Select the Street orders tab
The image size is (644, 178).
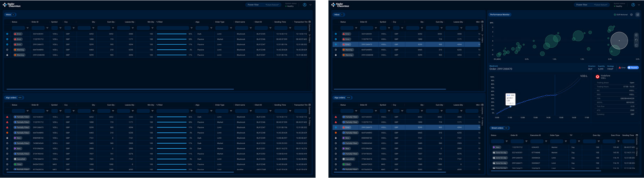point(497,128)
